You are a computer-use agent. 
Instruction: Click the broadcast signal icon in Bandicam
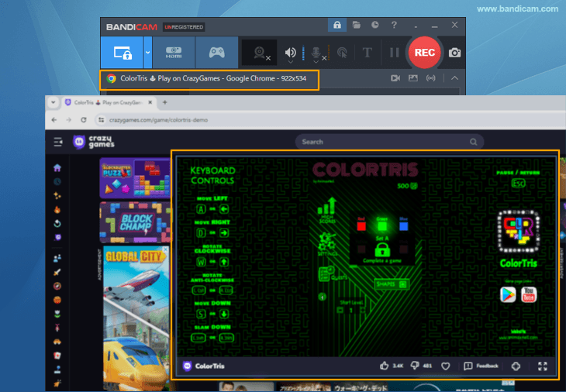tap(430, 78)
